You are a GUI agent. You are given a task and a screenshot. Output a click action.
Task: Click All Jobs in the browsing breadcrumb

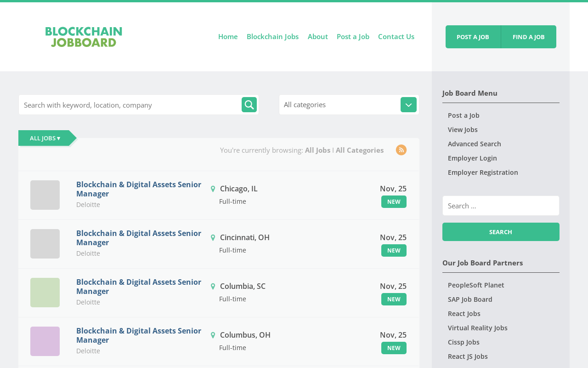317,150
